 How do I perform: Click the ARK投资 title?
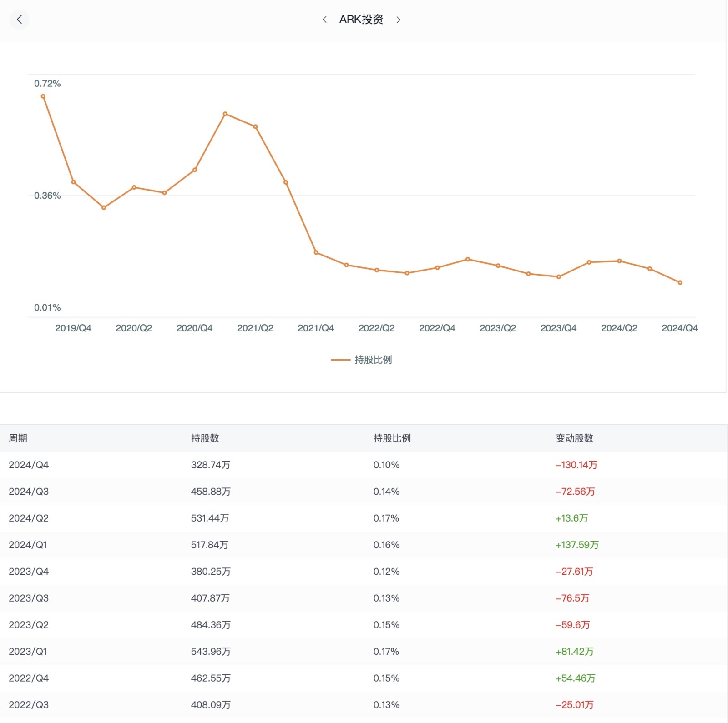[361, 20]
